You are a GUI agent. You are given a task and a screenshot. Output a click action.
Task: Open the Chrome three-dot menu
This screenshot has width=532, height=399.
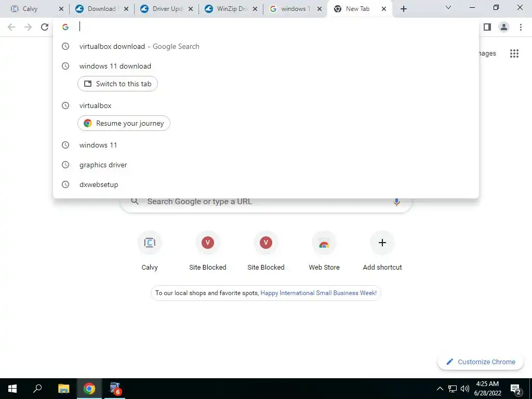(x=521, y=27)
